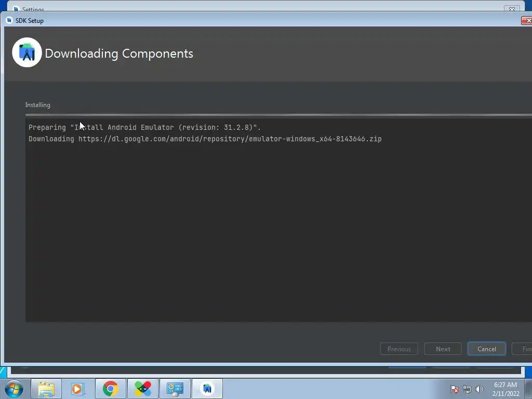
Task: Click the disabled Next button
Action: click(443, 349)
